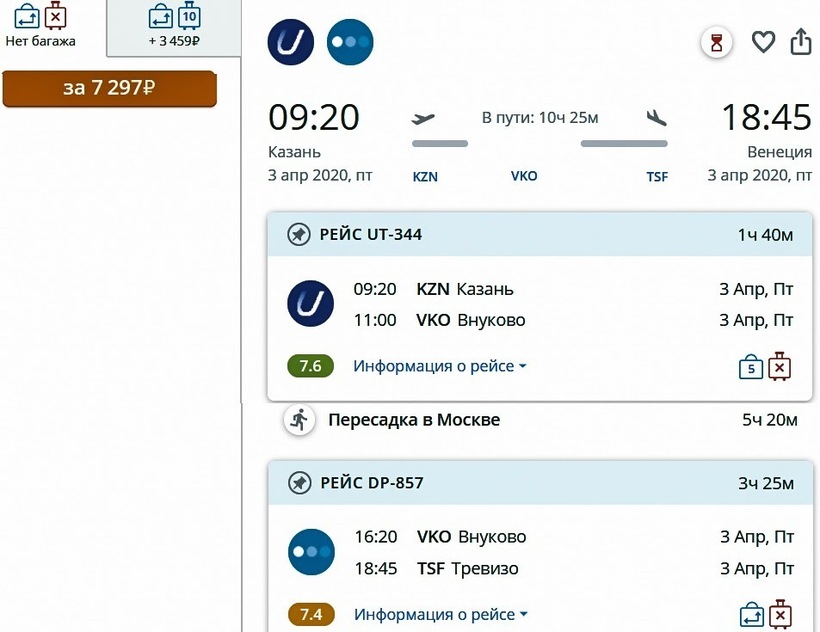This screenshot has width=820, height=632.
Task: Click the Pobeda airline logo at top
Action: click(350, 43)
